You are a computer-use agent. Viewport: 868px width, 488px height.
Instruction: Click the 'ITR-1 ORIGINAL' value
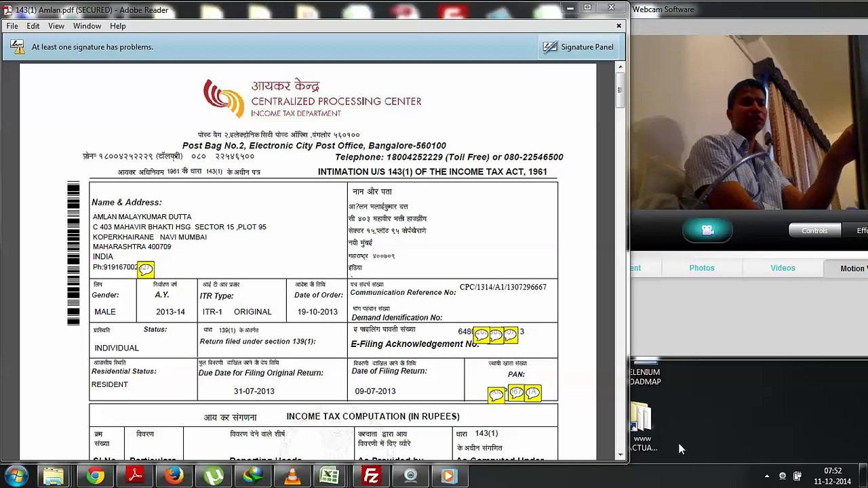click(237, 312)
